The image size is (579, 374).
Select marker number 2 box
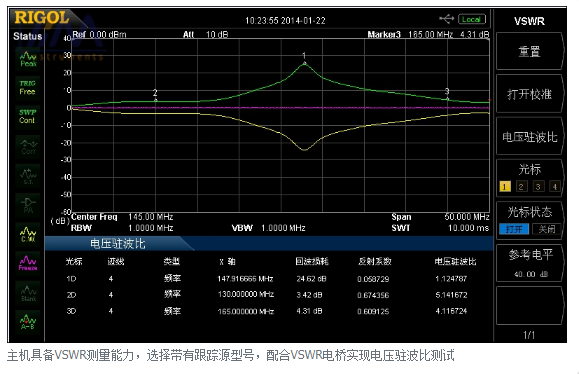pos(521,186)
